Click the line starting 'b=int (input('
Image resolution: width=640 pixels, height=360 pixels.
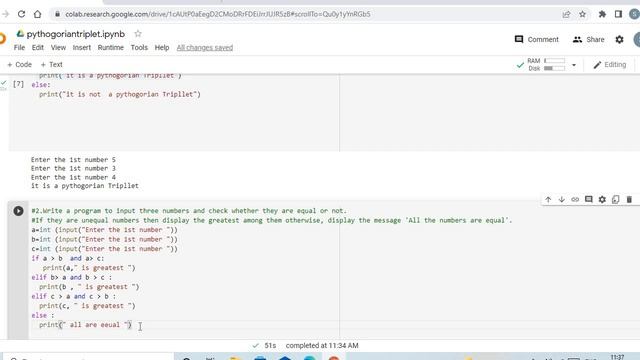[104, 240]
